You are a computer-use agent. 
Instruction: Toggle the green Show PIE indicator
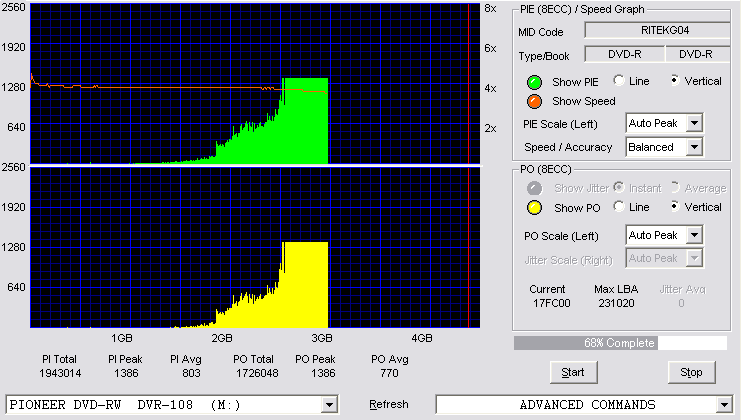(534, 82)
